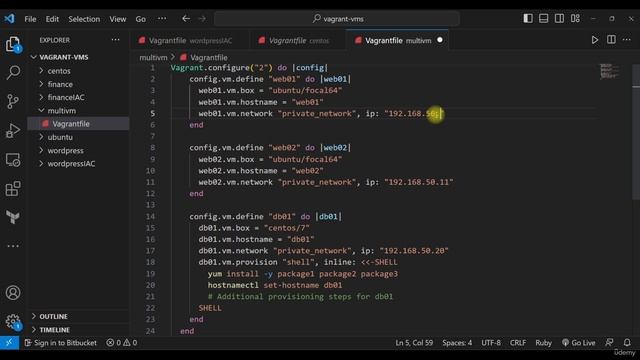640x360 pixels.
Task: Toggle the secondary side bar
Action: pos(559,18)
